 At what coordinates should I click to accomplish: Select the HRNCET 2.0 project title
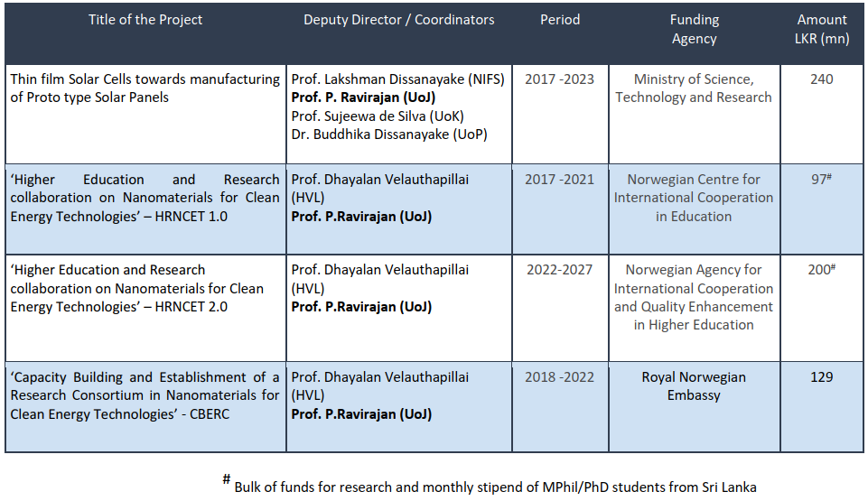click(136, 288)
